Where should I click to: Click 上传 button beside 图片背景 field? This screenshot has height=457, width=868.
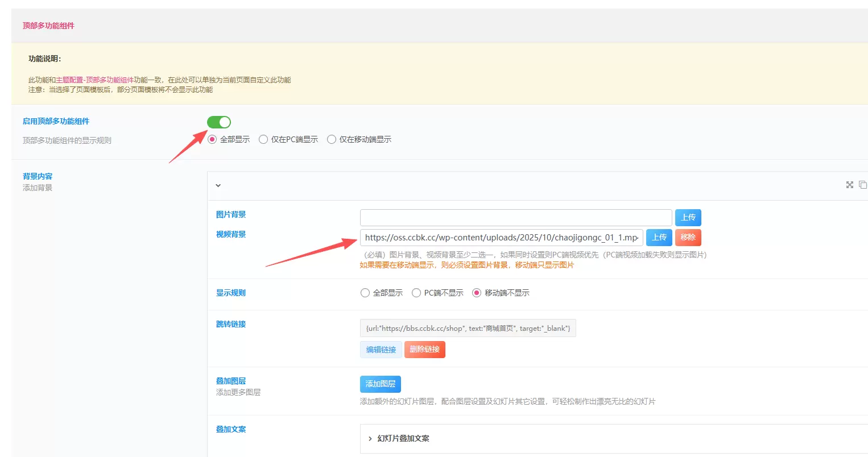(688, 218)
